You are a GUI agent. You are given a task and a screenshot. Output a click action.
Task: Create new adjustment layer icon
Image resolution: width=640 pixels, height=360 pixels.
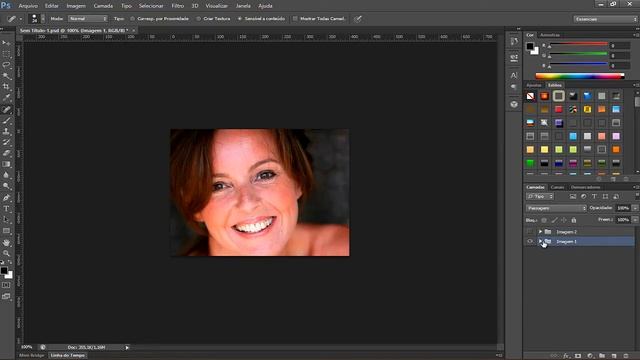tap(590, 356)
